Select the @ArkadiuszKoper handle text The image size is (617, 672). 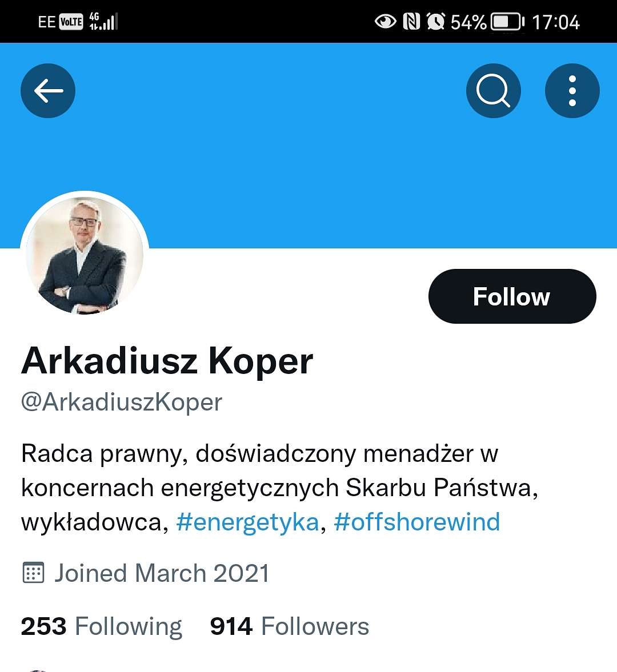122,403
